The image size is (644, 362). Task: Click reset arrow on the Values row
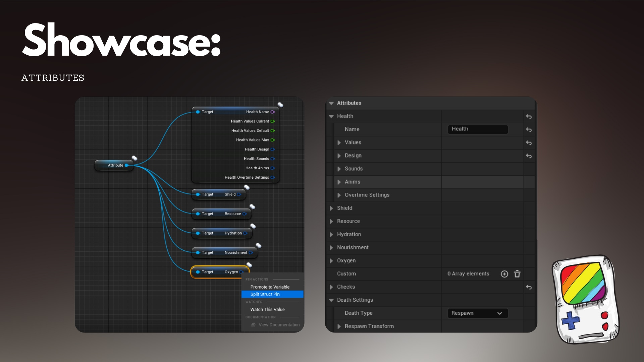pos(529,143)
